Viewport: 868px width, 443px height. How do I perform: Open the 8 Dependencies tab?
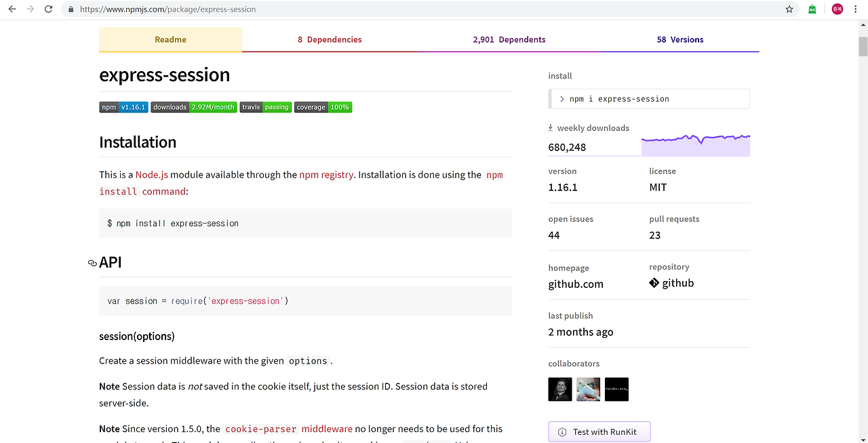pos(330,39)
